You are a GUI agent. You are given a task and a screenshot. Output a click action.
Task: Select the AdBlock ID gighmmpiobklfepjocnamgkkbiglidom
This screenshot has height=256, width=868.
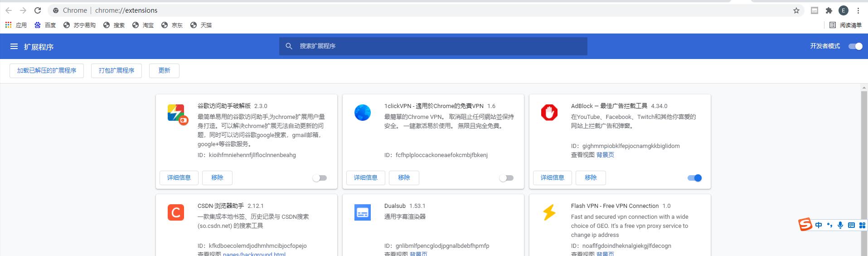click(631, 146)
